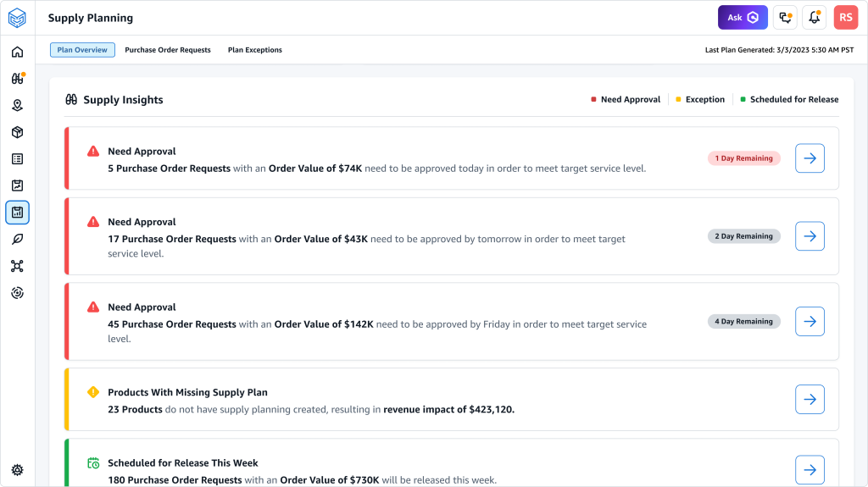Click 'revenue impact of $423,120.' text
This screenshot has height=487, width=868.
(449, 410)
